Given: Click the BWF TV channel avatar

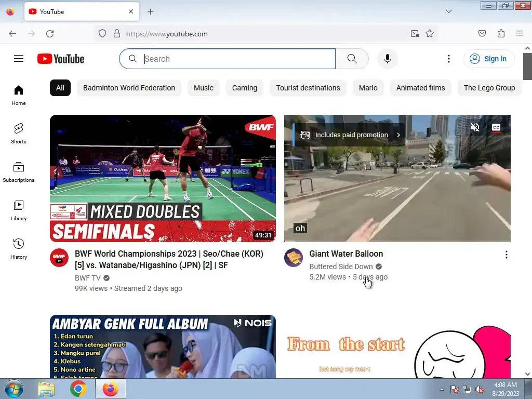Looking at the screenshot, I should tap(59, 258).
